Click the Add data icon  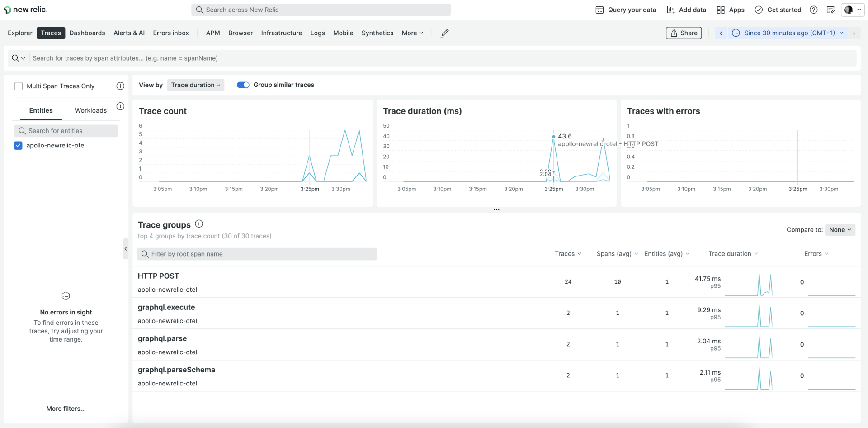click(672, 10)
